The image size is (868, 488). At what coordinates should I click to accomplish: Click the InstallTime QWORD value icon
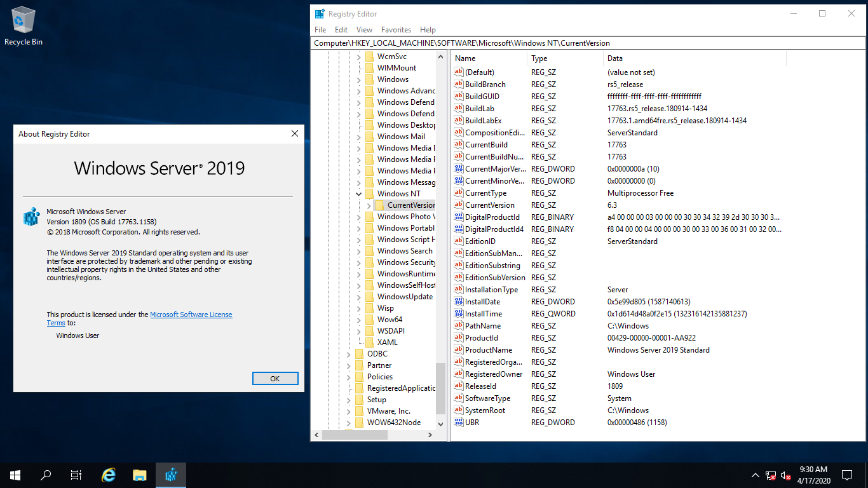click(459, 313)
